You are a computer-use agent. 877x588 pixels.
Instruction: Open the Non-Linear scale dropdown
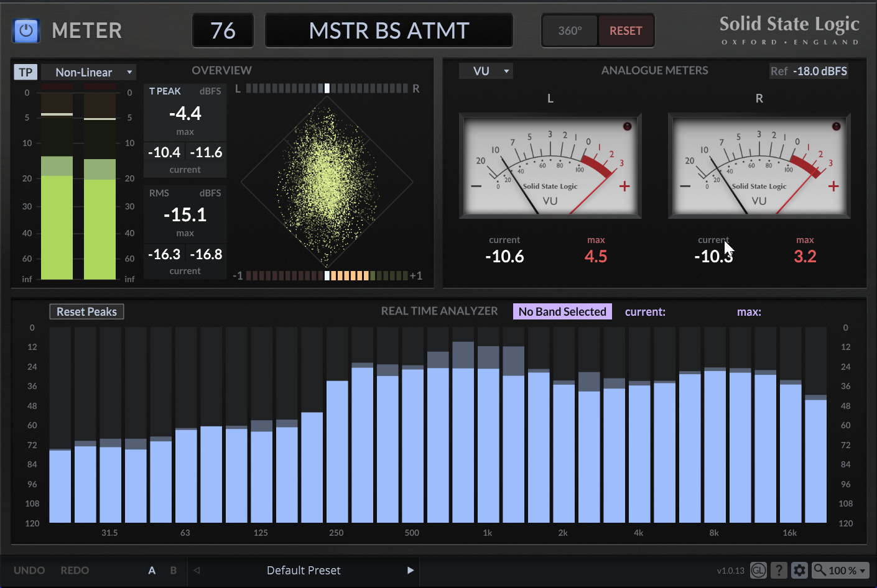(x=89, y=72)
